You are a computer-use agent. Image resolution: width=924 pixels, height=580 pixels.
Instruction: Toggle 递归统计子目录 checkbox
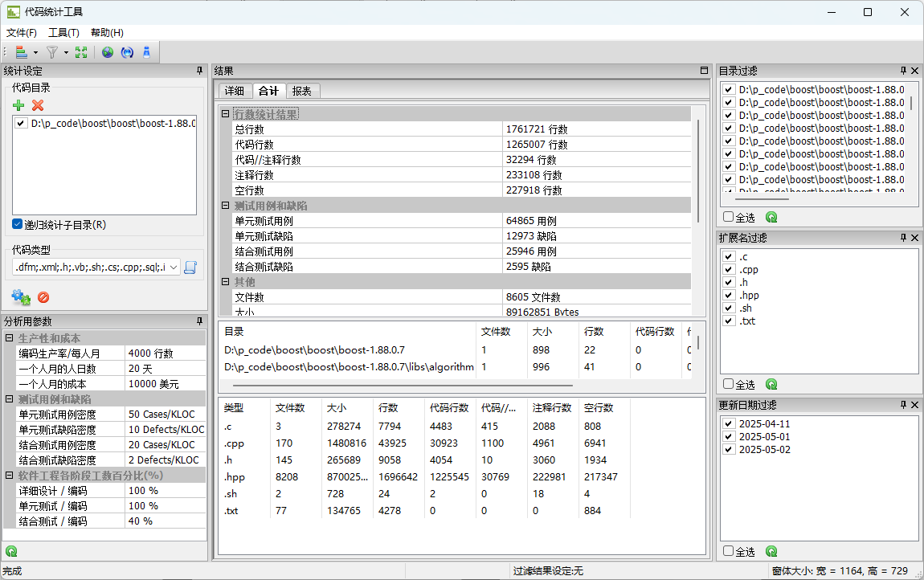[18, 225]
